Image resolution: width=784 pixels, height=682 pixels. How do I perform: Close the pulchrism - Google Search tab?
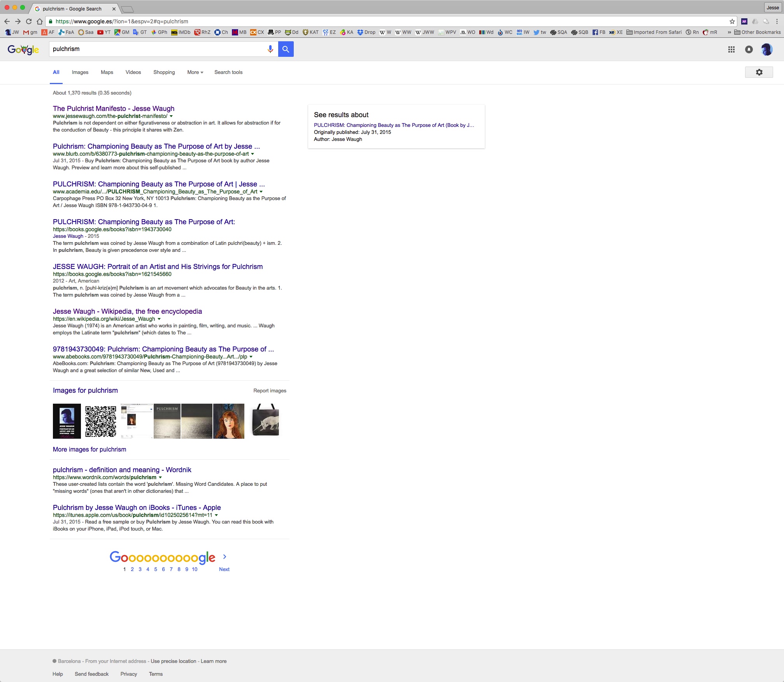(x=114, y=9)
